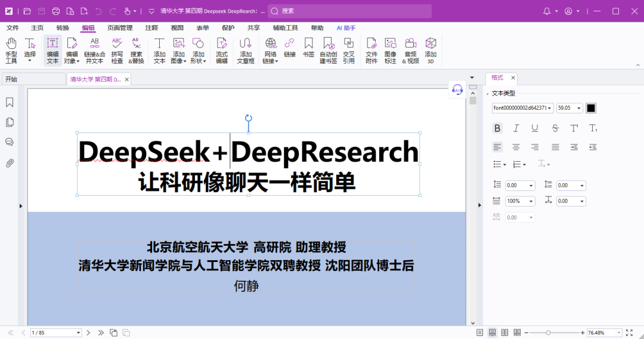Viewport: 644px width, 339px height.
Task: Toggle Strikethrough formatting
Action: pyautogui.click(x=555, y=128)
